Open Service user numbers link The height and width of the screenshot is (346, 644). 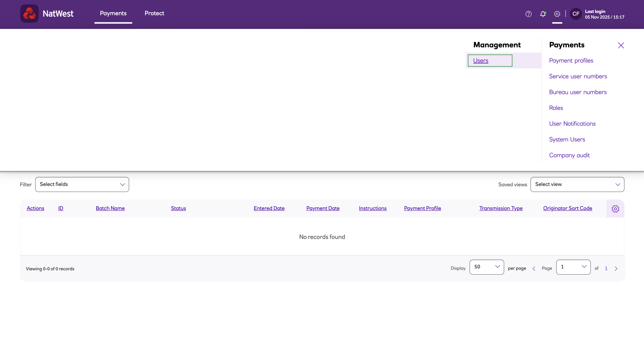(x=578, y=76)
